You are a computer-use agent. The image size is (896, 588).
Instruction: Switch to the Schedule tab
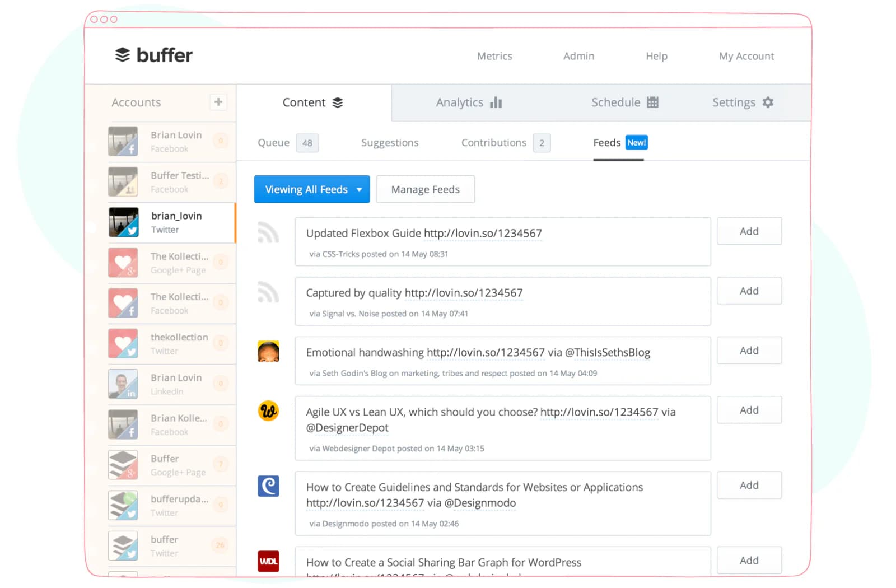pos(624,102)
